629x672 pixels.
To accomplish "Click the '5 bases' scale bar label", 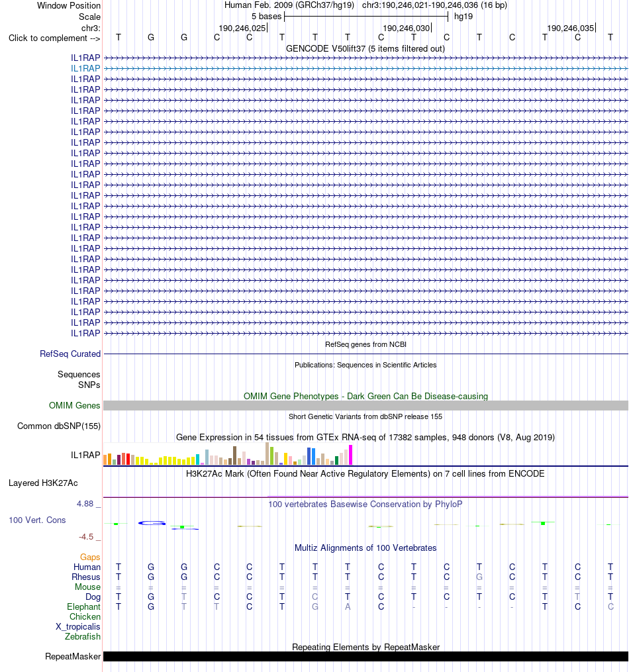I will tap(267, 17).
